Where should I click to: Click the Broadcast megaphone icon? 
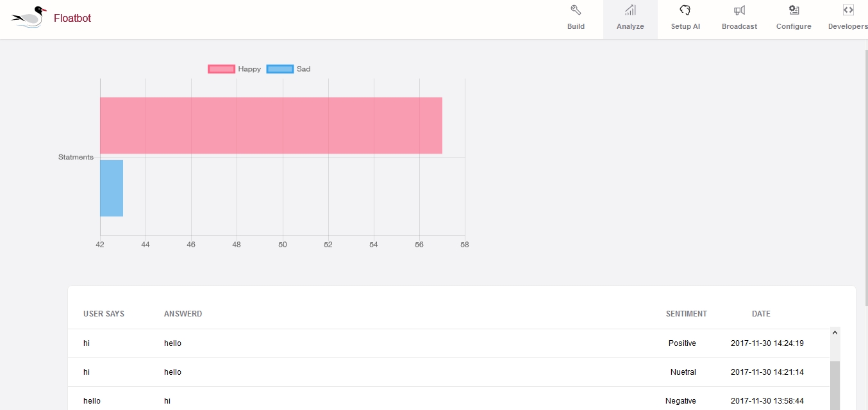tap(739, 10)
